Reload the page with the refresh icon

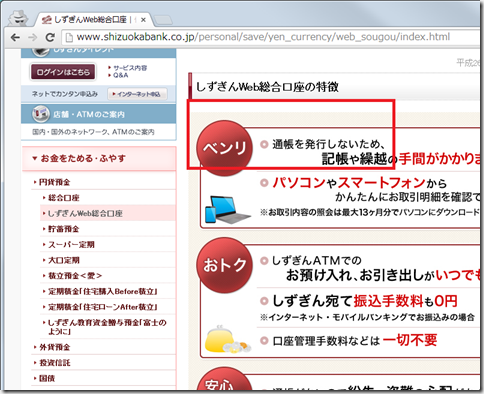coord(50,37)
